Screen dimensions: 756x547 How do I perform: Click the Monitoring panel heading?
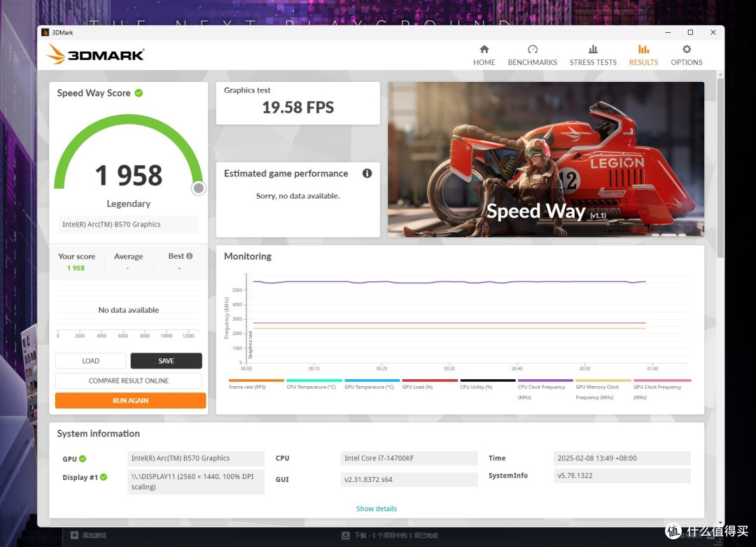click(x=247, y=257)
